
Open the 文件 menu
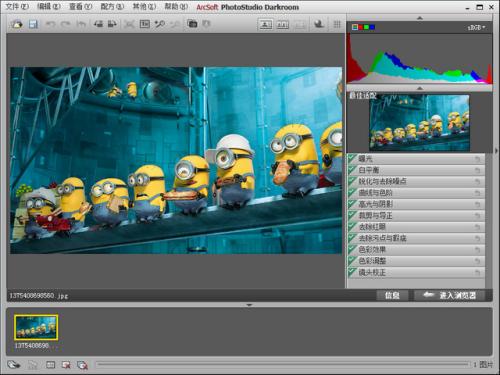[17, 7]
